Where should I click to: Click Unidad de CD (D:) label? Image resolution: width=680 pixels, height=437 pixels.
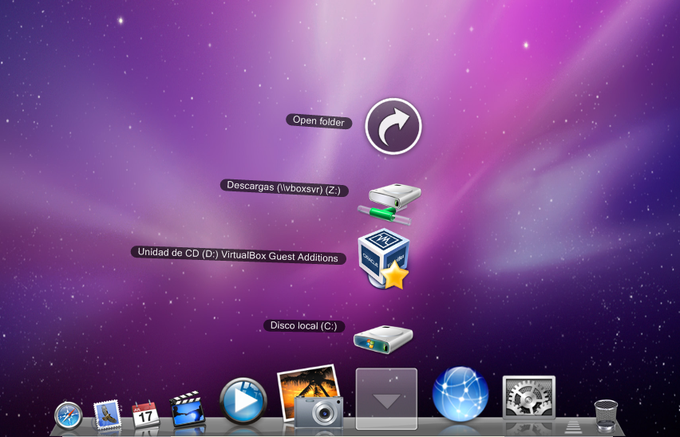click(239, 255)
